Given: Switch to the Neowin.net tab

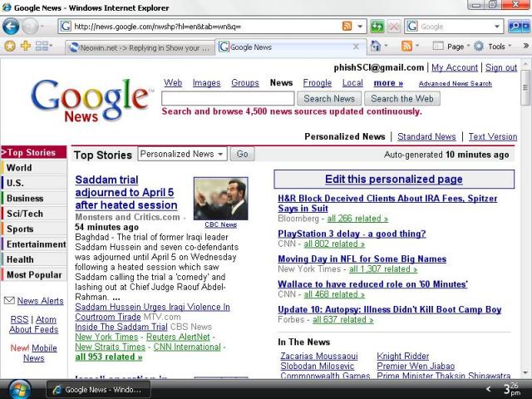Looking at the screenshot, I should click(x=140, y=48).
